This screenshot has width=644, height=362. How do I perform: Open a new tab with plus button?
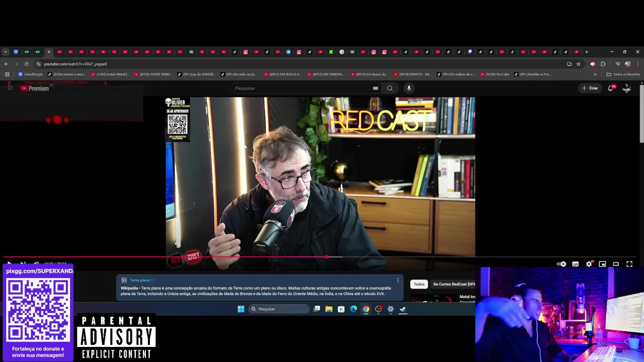pos(587,52)
